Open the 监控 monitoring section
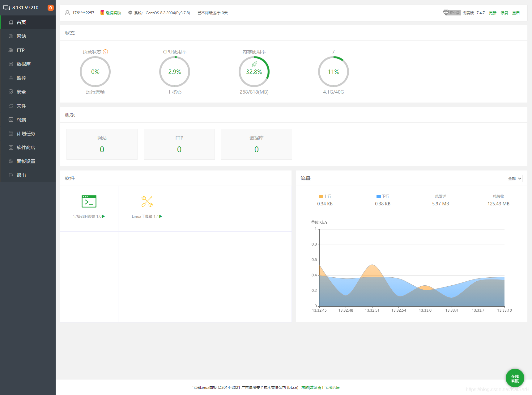532x395 pixels. coord(28,78)
